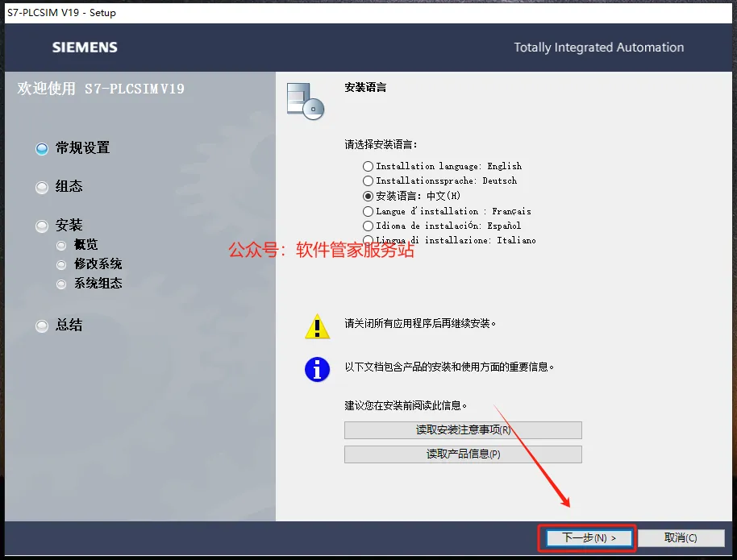Click 以下文档包含产品的安装和使用方面的重要信息 text
The image size is (737, 560).
[449, 367]
